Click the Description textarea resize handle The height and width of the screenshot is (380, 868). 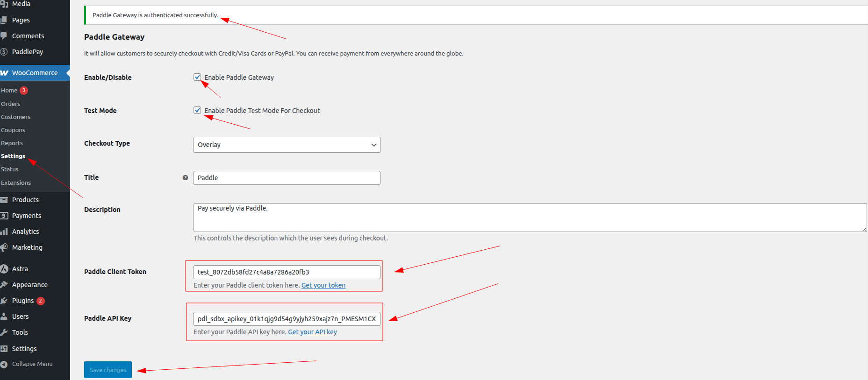864,229
